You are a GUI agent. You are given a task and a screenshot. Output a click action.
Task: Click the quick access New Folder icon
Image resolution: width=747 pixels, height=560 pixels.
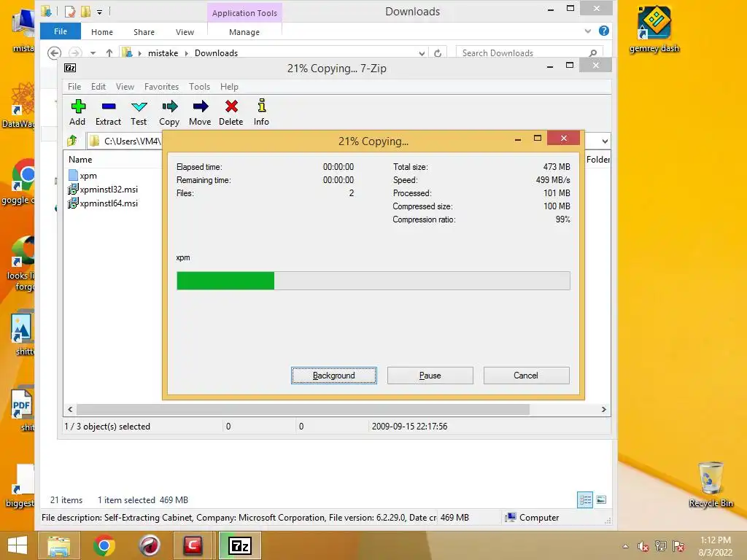(86, 12)
